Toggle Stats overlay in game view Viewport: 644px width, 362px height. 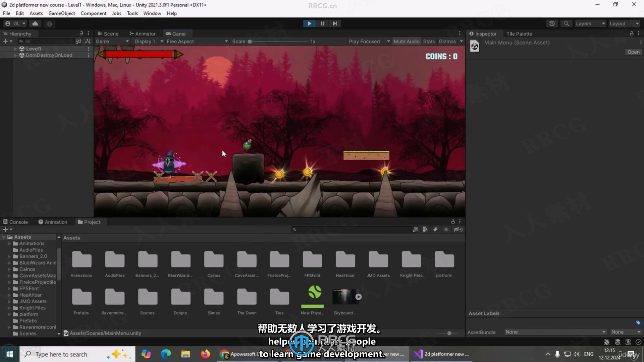427,41
